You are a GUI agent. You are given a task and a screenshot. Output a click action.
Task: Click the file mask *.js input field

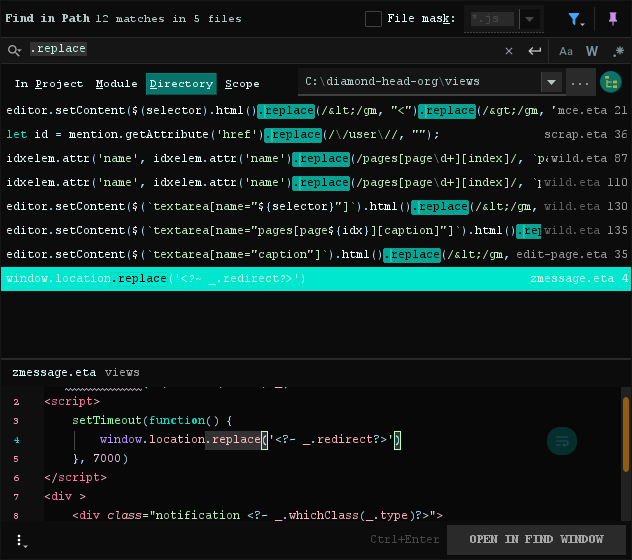click(492, 19)
